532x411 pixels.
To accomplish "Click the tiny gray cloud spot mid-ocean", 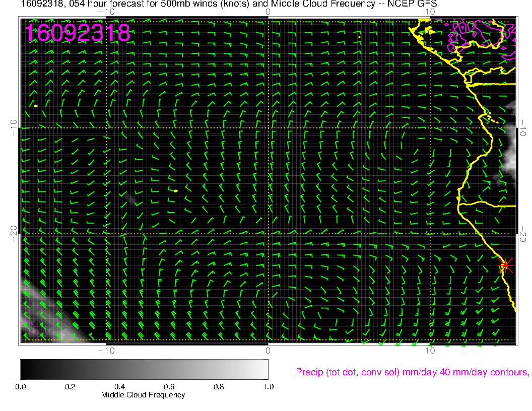I will pos(131,200).
